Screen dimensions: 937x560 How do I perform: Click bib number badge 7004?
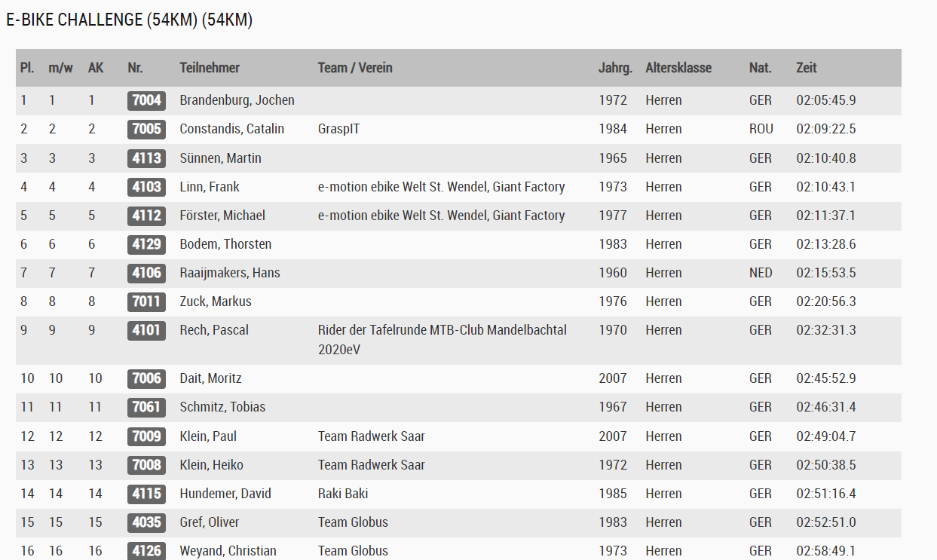(146, 100)
